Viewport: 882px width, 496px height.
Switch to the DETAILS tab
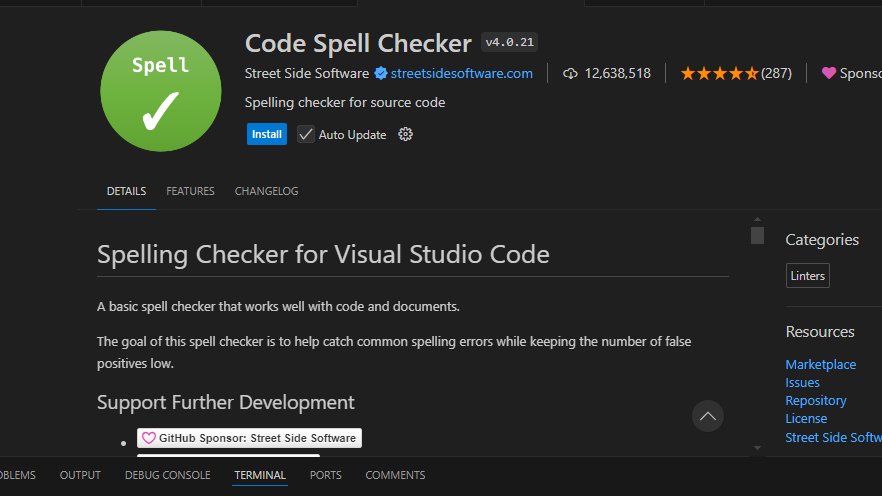coord(127,191)
